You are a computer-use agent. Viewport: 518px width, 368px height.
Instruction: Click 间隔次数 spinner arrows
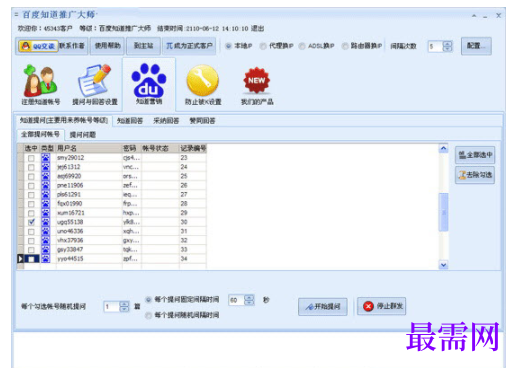click(x=447, y=46)
